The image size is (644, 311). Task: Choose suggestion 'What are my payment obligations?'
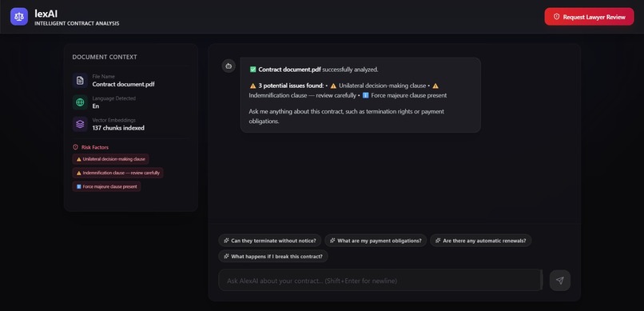pyautogui.click(x=376, y=241)
